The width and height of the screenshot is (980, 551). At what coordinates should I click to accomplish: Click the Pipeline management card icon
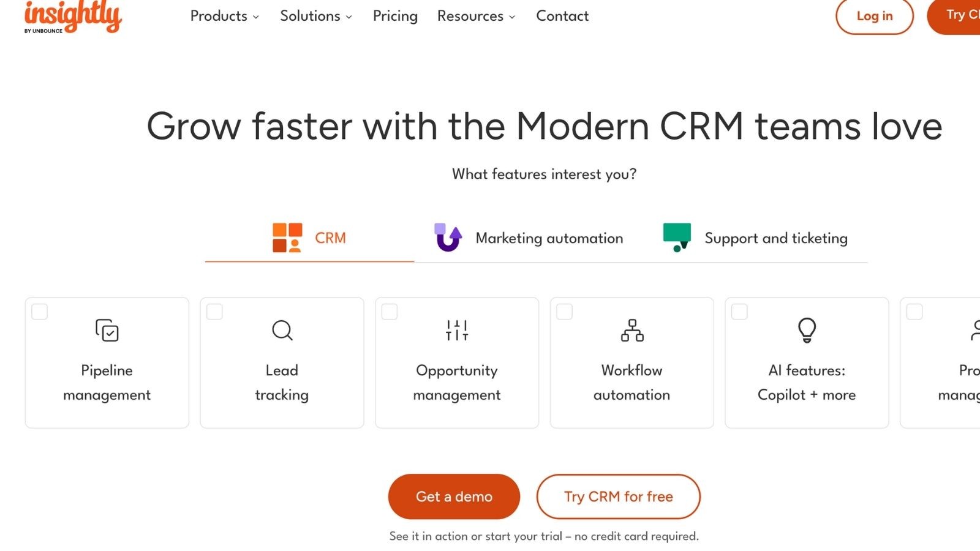106,331
